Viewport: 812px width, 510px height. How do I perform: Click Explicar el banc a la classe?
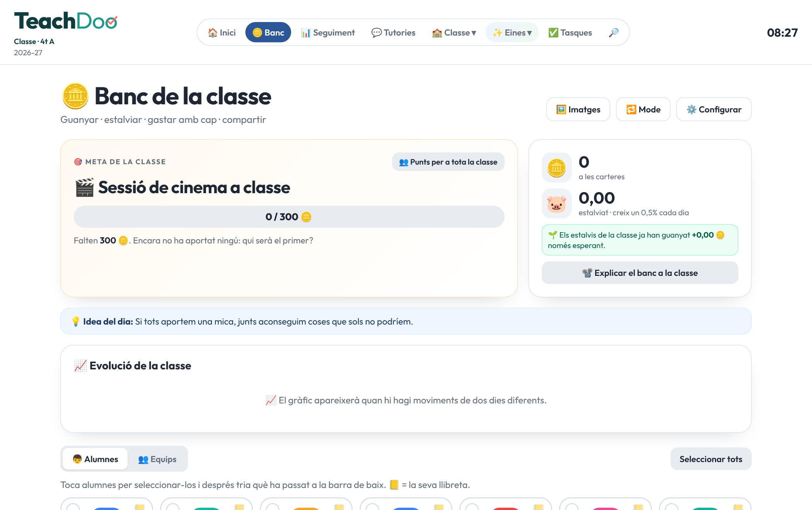point(640,273)
